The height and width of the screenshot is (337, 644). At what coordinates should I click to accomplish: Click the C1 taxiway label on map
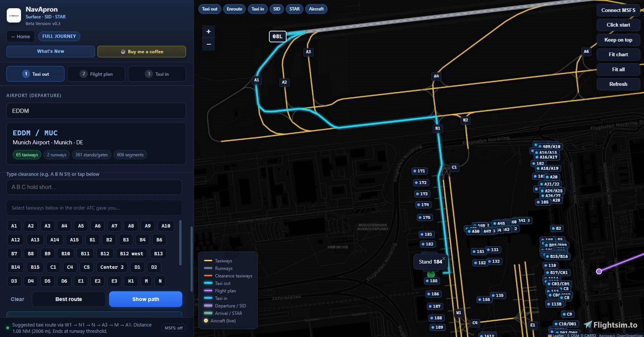tap(454, 167)
